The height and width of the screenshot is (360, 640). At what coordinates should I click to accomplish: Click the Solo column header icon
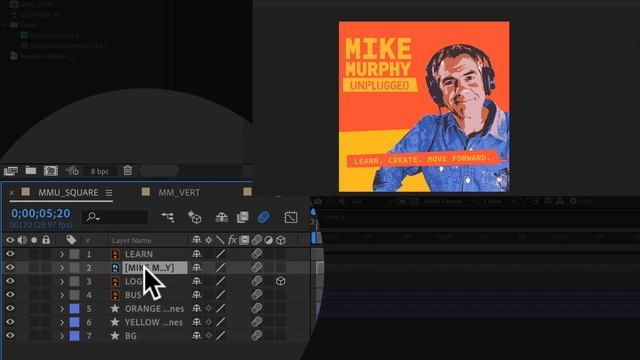(x=34, y=240)
